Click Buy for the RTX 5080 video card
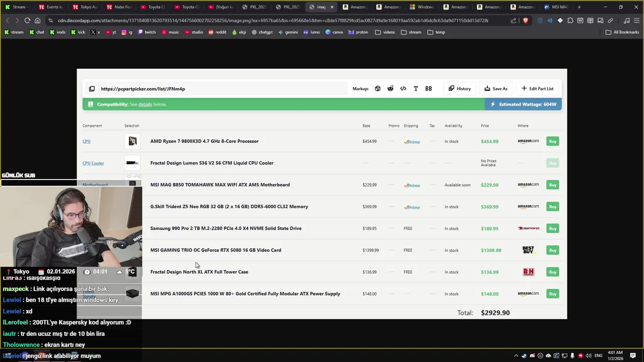The height and width of the screenshot is (362, 644). point(552,250)
